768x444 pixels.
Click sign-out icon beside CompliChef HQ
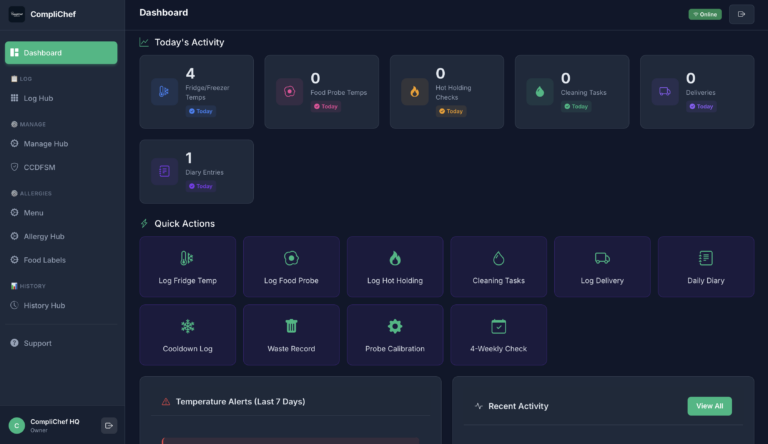109,425
